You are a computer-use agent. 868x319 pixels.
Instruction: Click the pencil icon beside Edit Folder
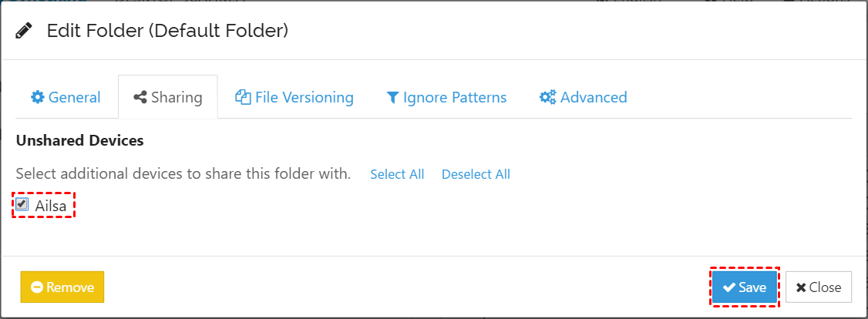pos(24,31)
